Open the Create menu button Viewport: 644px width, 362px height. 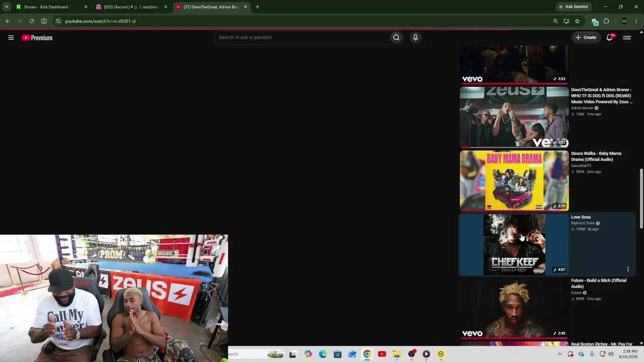(586, 37)
